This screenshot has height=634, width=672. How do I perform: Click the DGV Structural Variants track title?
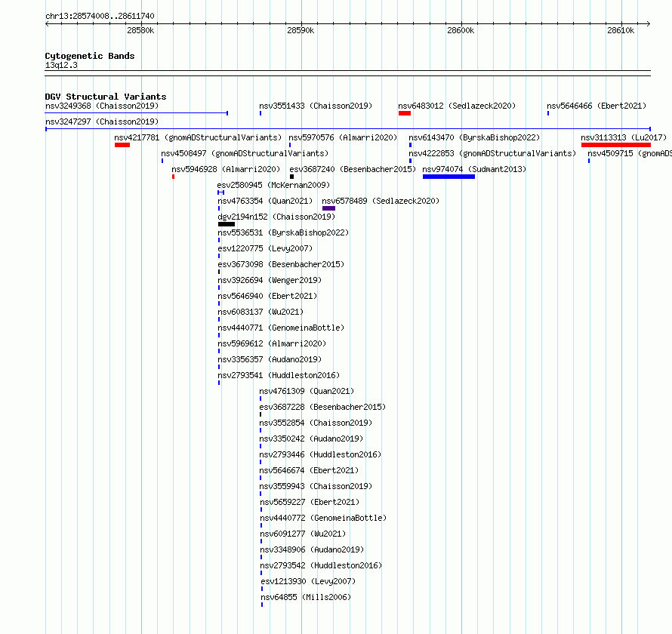click(106, 97)
